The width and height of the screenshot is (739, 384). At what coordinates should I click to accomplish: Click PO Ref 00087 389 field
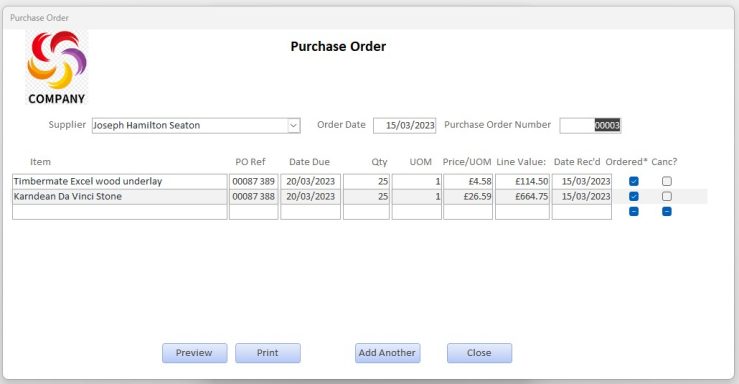254,181
